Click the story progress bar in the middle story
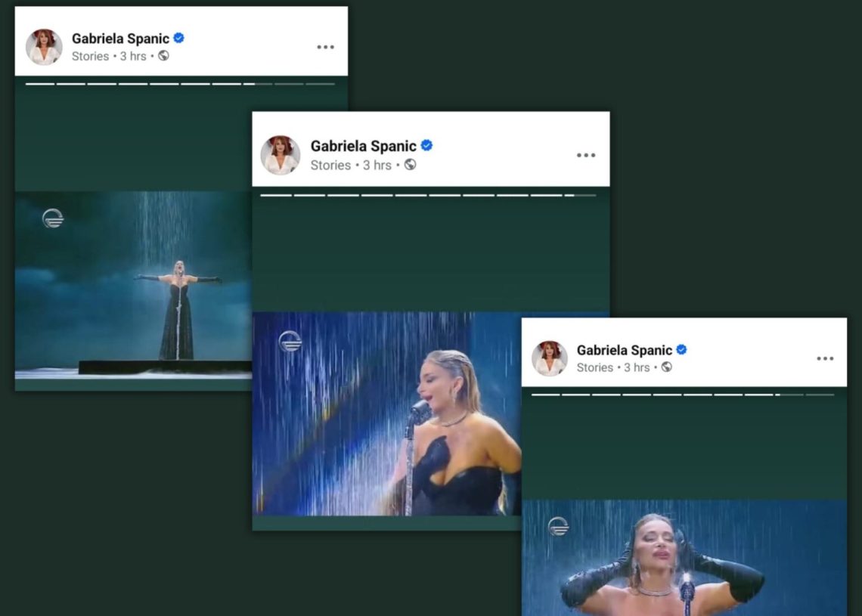The width and height of the screenshot is (862, 616). click(428, 195)
